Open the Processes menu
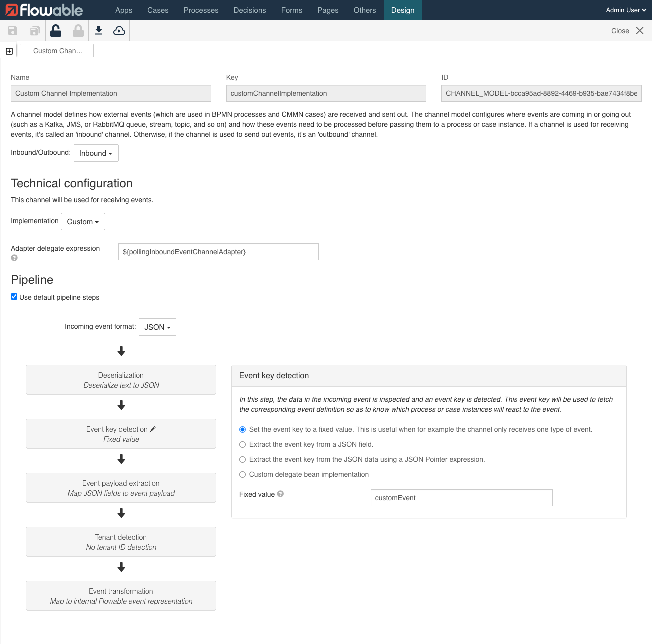 click(200, 10)
